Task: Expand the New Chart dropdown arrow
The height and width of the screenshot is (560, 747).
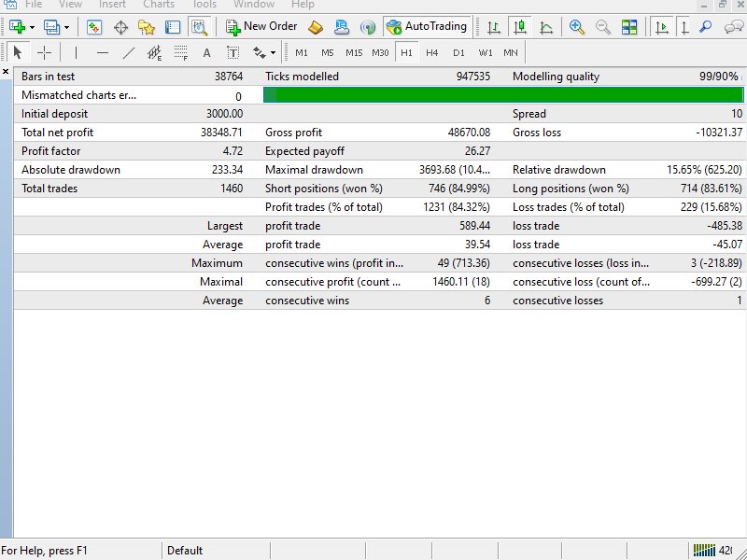Action: tap(32, 28)
